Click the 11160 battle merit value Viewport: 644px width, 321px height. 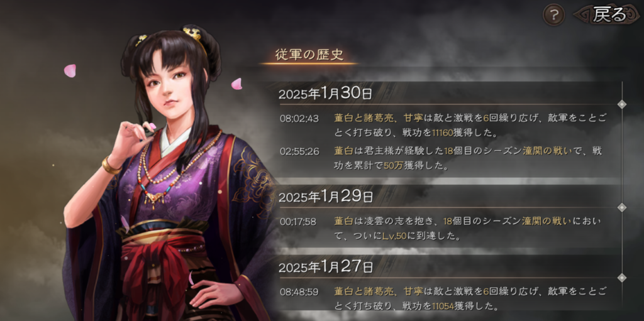click(x=442, y=133)
